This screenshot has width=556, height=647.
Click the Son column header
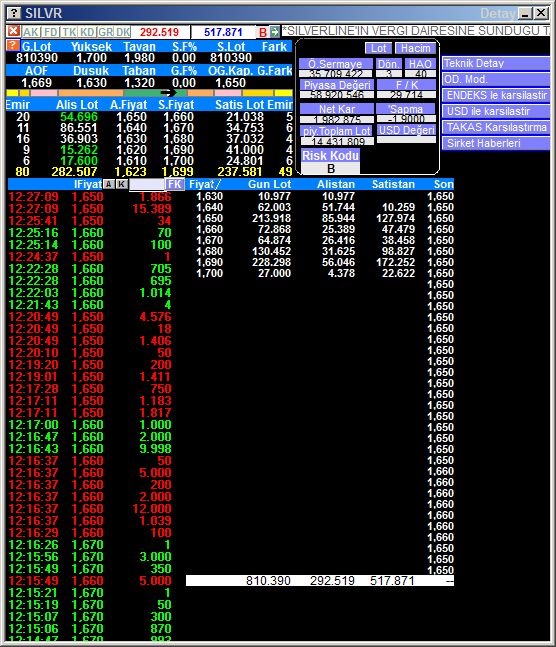[443, 184]
